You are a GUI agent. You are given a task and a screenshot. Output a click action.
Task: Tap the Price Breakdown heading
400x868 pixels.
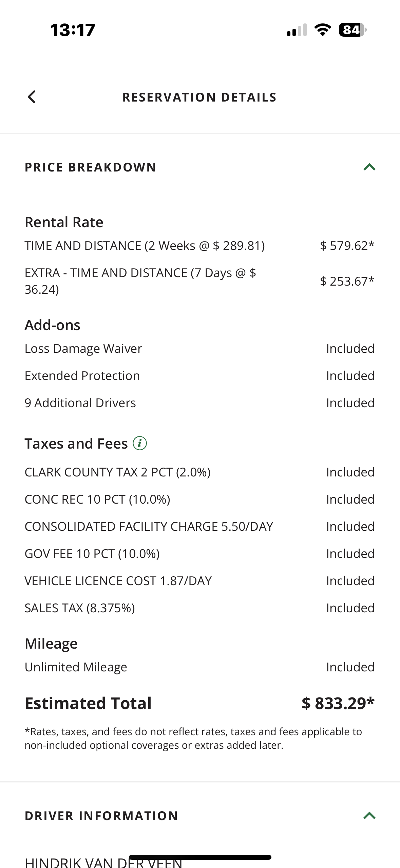(90, 167)
